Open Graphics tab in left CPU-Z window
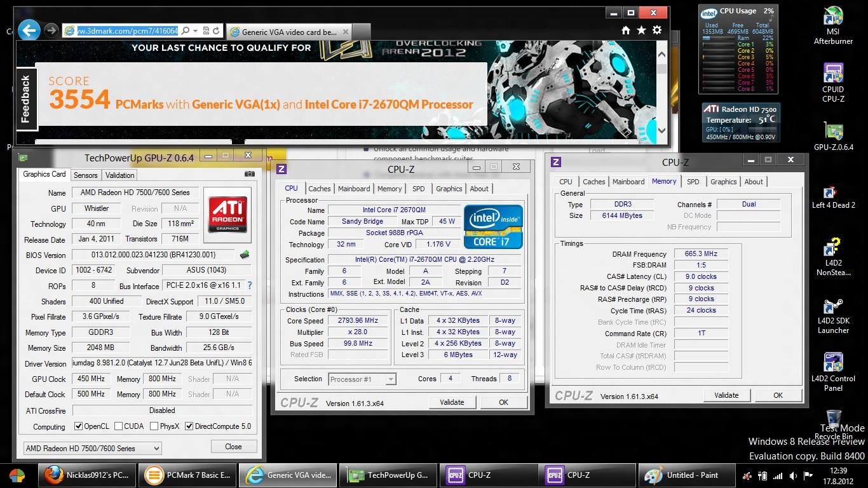The width and height of the screenshot is (868, 488). 449,189
